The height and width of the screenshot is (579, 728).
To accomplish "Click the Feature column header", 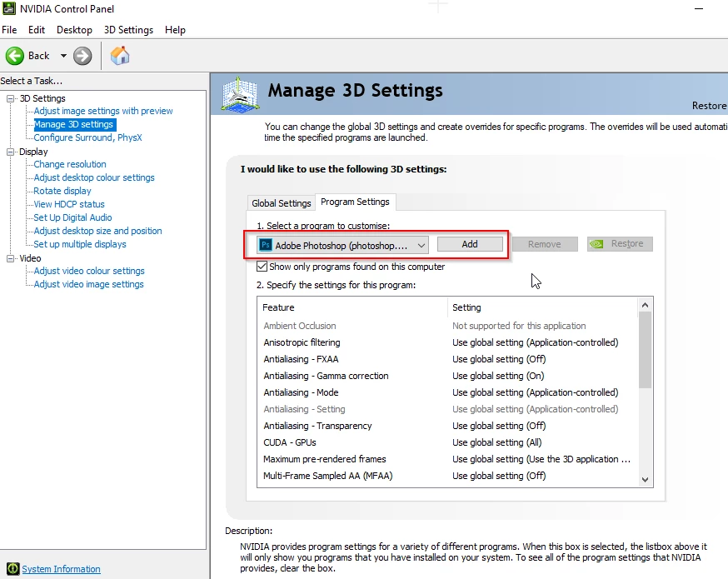I will pos(353,307).
